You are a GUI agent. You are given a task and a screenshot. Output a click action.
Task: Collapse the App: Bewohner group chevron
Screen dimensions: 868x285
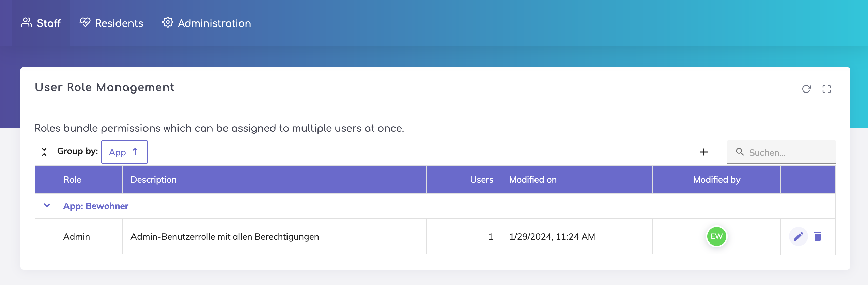pyautogui.click(x=47, y=206)
